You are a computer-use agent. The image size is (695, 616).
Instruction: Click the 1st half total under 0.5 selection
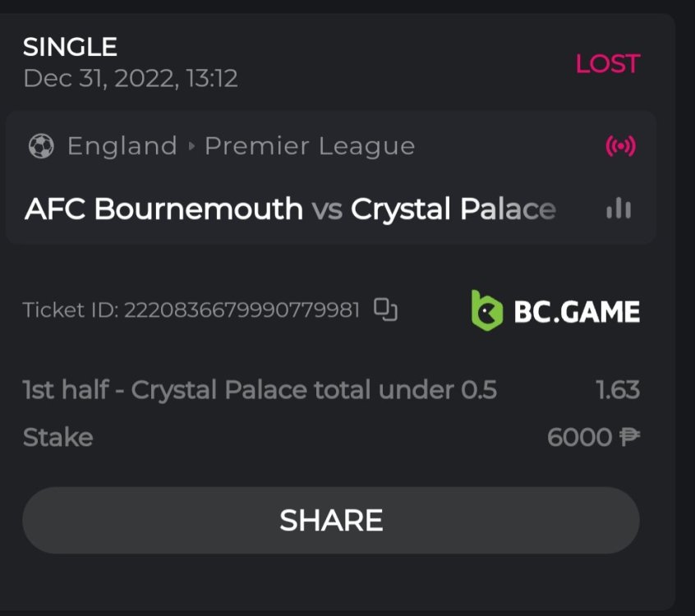coord(260,389)
